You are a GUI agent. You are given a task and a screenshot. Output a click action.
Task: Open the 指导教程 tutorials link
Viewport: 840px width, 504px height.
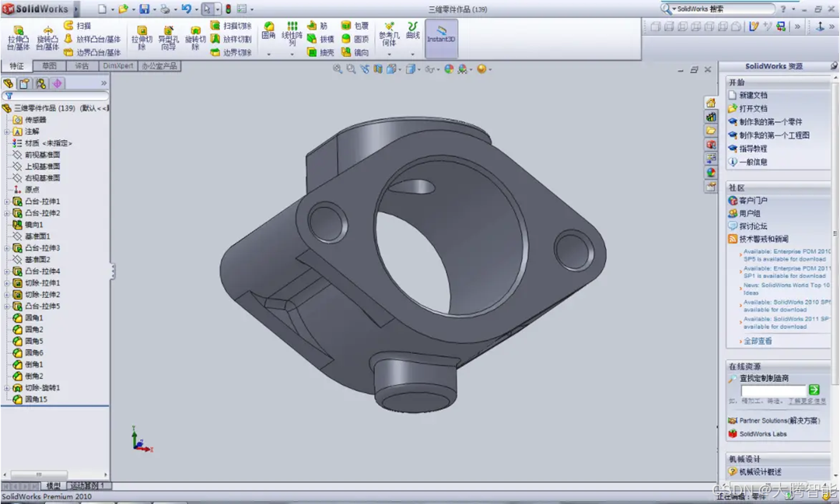753,149
